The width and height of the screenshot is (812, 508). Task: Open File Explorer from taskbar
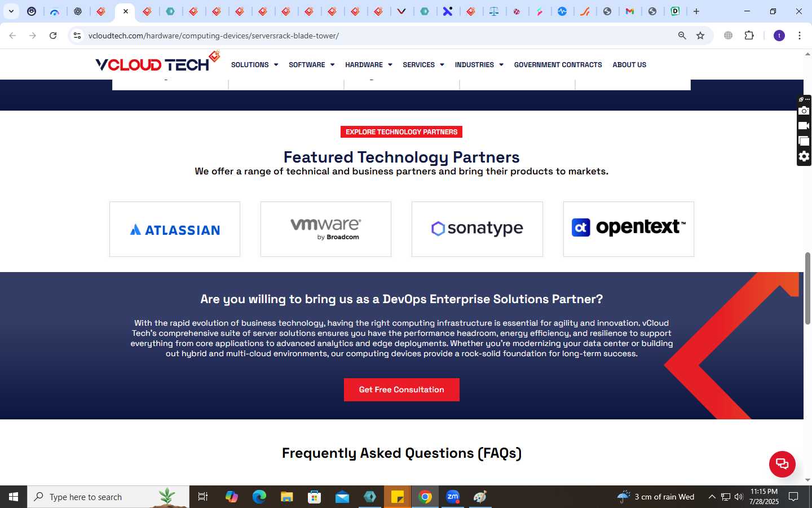click(287, 497)
